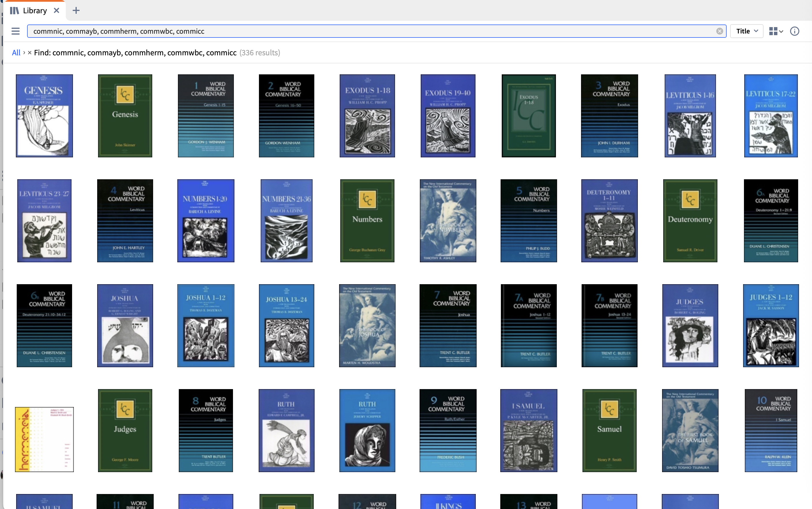The height and width of the screenshot is (509, 812).
Task: Remove the Find filter with the x
Action: 30,52
